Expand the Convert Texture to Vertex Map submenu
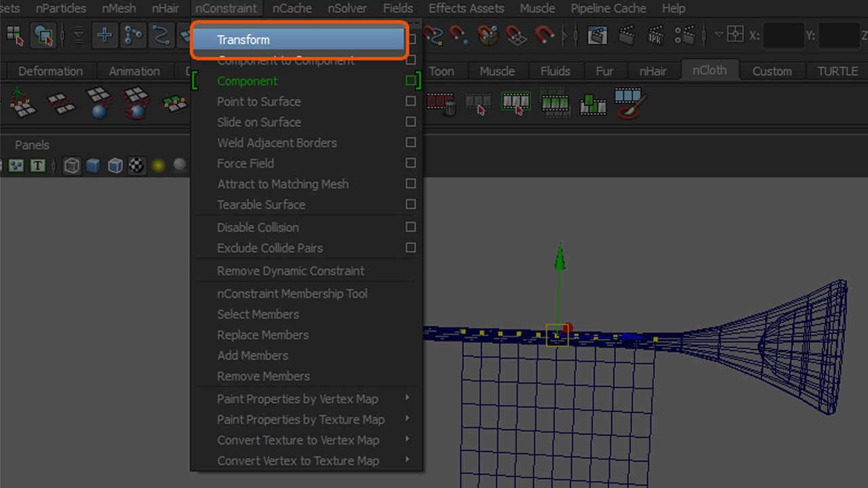The height and width of the screenshot is (488, 868). tap(298, 440)
